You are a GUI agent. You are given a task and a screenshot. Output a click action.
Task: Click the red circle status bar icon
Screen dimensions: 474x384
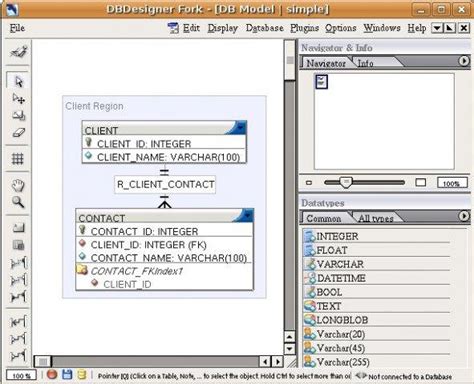coord(52,375)
